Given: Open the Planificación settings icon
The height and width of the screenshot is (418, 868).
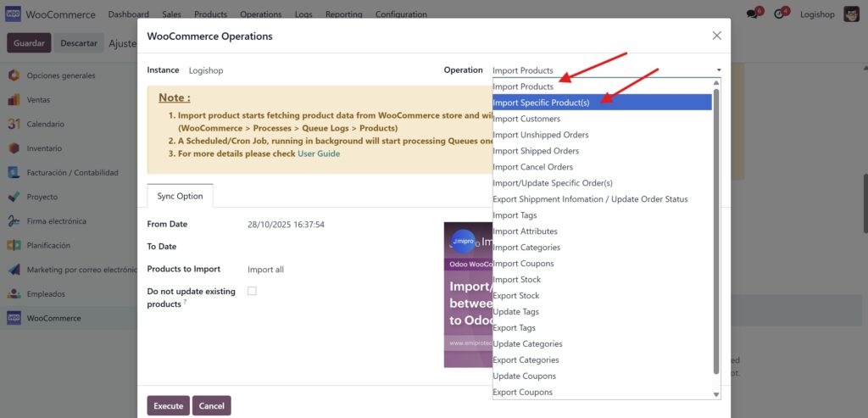Looking at the screenshot, I should (14, 245).
